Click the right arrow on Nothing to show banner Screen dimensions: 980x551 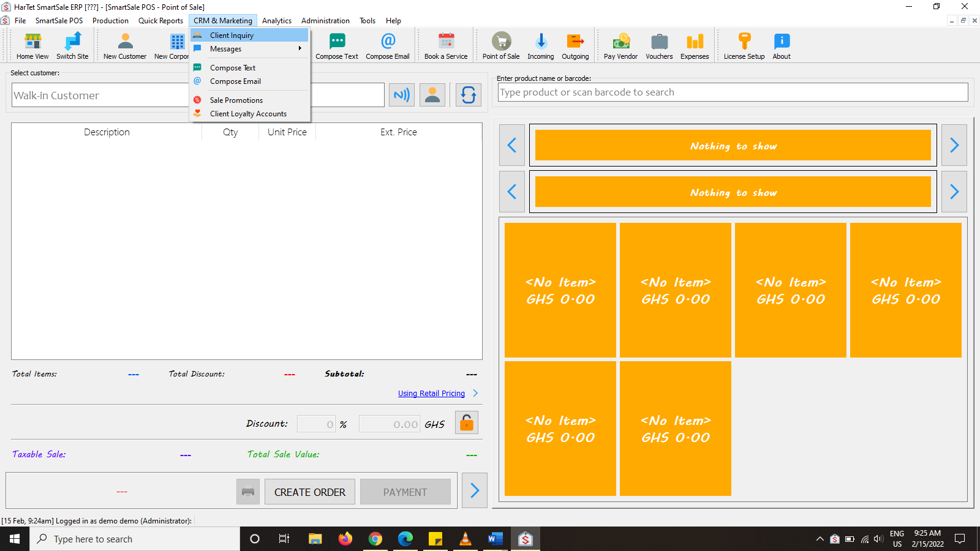[x=954, y=145]
